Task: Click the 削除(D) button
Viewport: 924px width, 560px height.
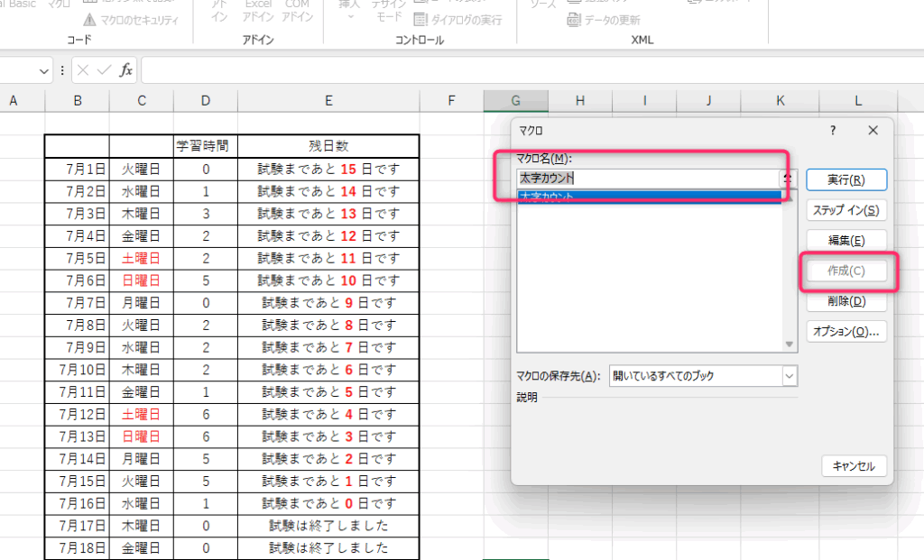Action: point(845,301)
